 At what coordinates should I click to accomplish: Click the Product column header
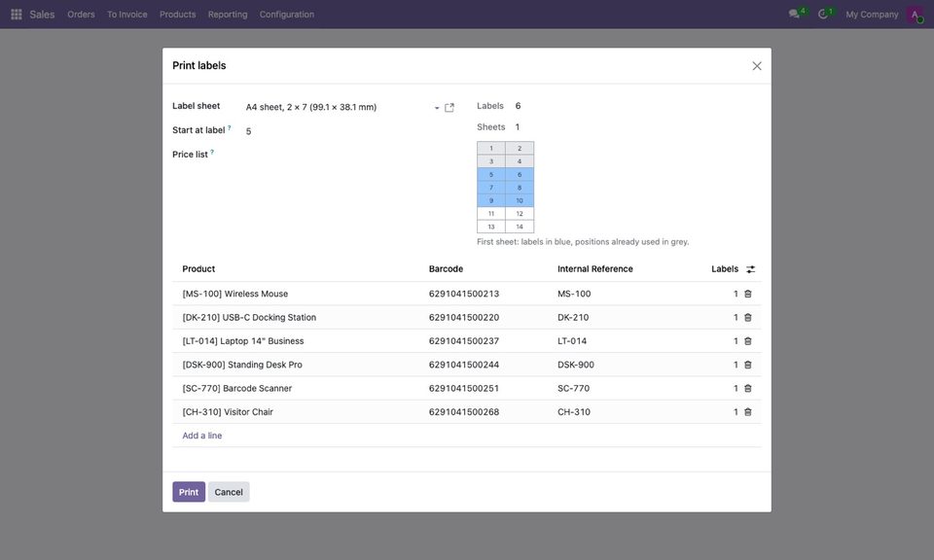198,269
